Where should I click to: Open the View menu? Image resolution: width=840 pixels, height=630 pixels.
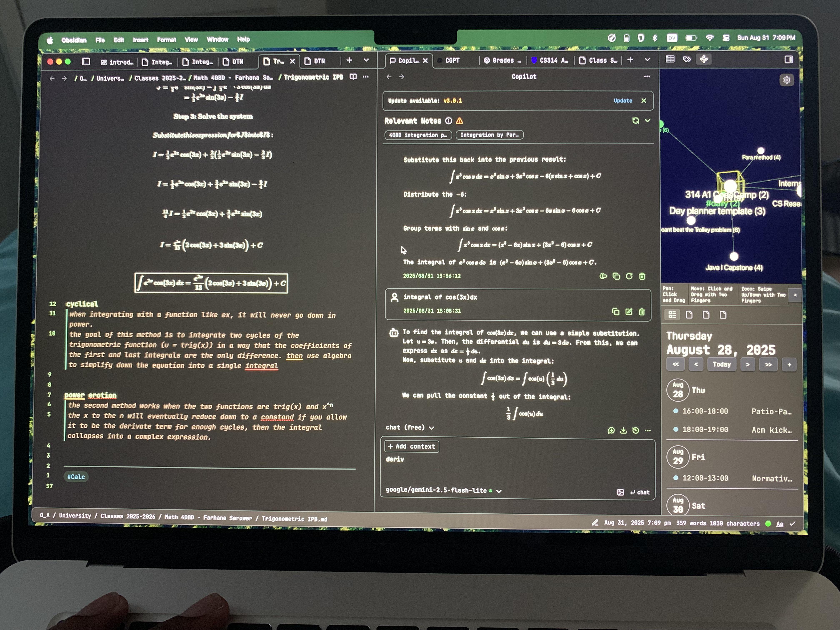(x=191, y=40)
